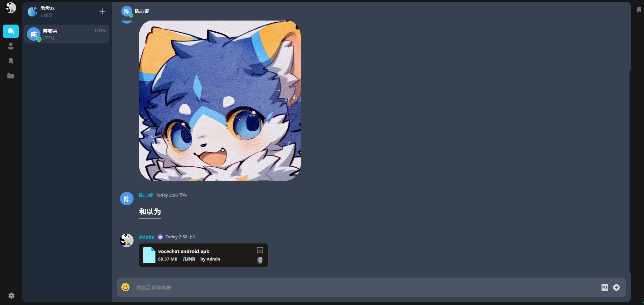This screenshot has height=305, width=644.
Task: Open the bookmarks icon in the left sidebar
Action: 11,61
